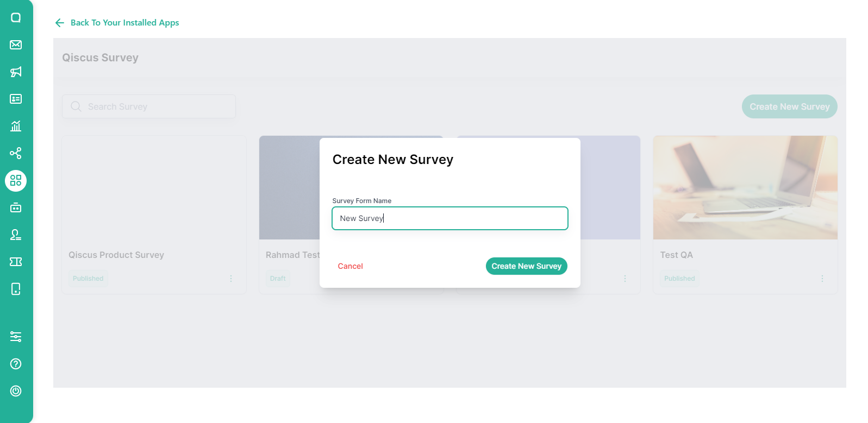
Task: Click the power logout sidebar icon
Action: point(16,391)
